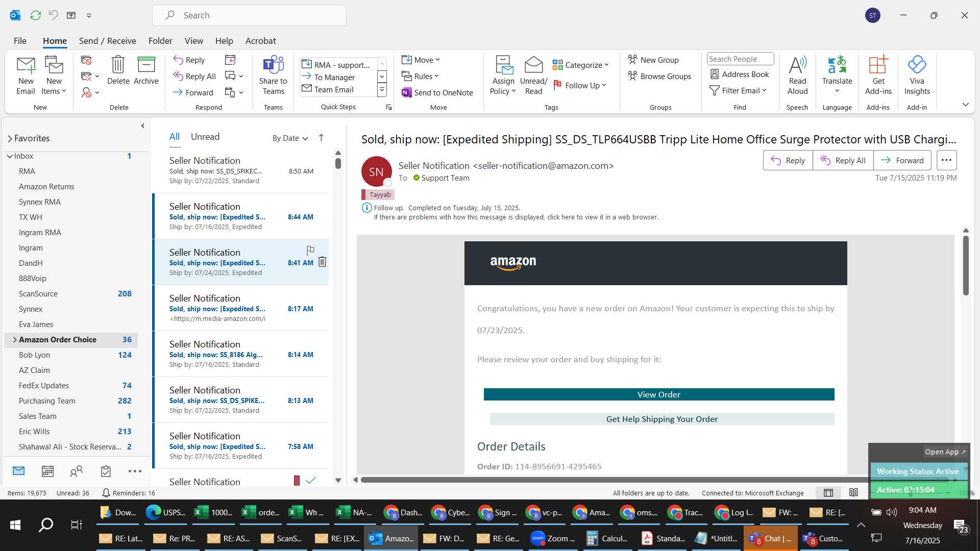Collapse the folder pane
This screenshot has height=551, width=980.
tap(142, 126)
